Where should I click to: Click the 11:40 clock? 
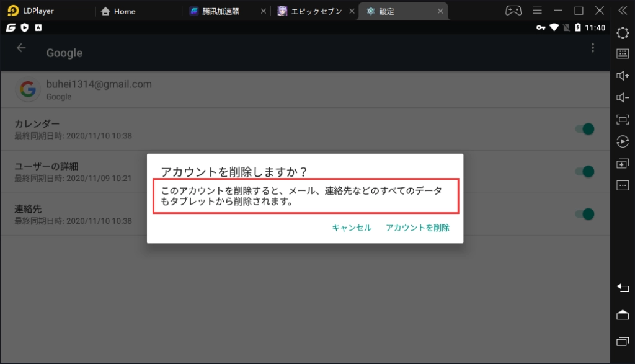click(x=595, y=27)
